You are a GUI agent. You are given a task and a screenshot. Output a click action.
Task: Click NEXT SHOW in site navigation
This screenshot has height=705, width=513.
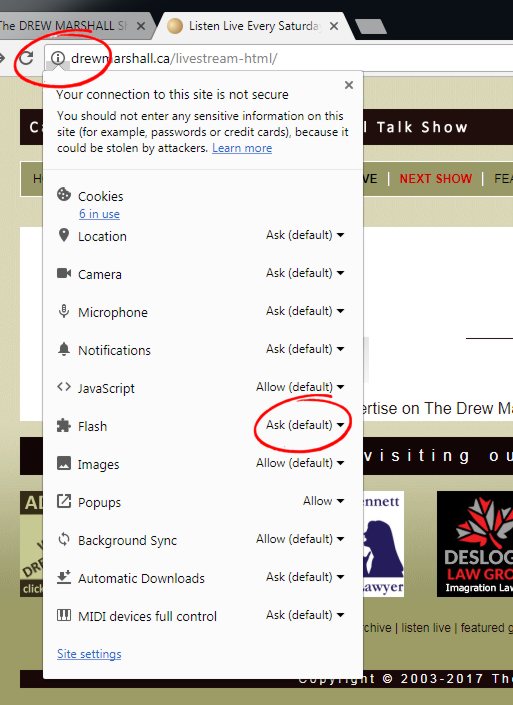pyautogui.click(x=436, y=178)
